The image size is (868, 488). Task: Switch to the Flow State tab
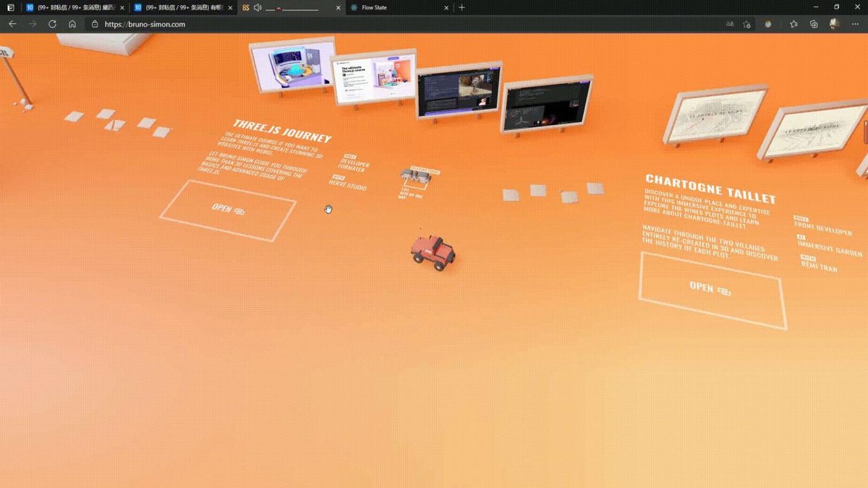400,7
